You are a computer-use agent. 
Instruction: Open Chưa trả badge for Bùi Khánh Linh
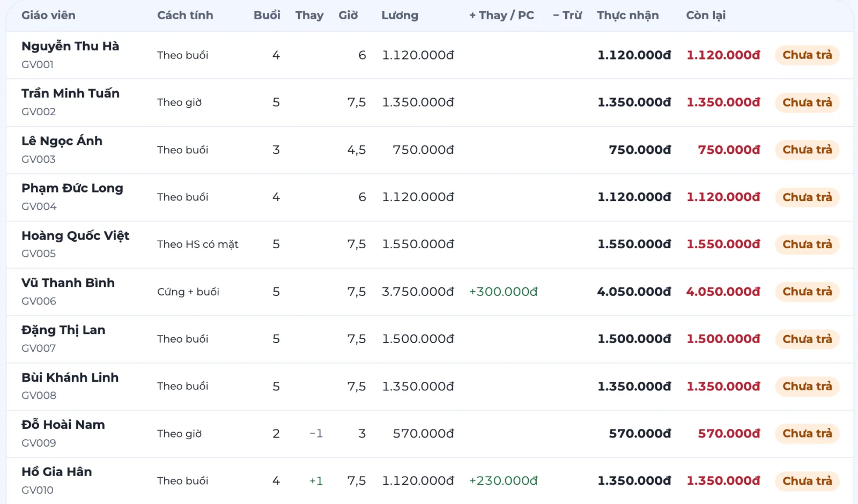coord(807,386)
